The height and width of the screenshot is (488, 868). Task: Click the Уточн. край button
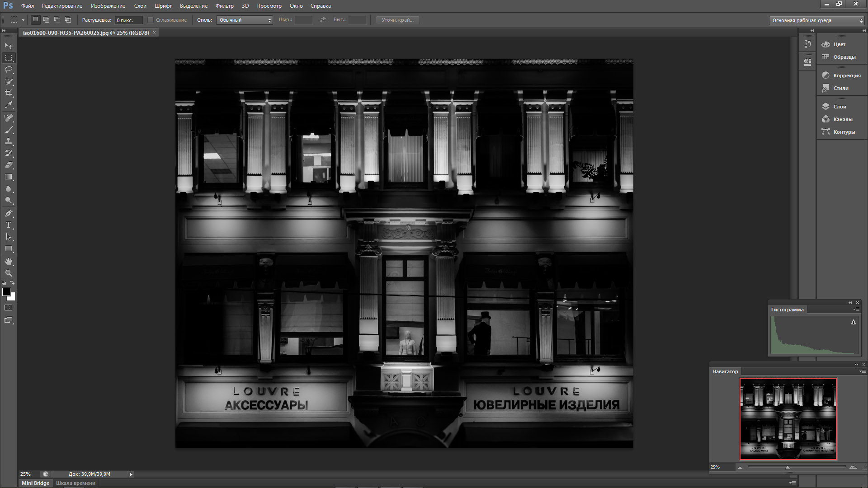[397, 20]
